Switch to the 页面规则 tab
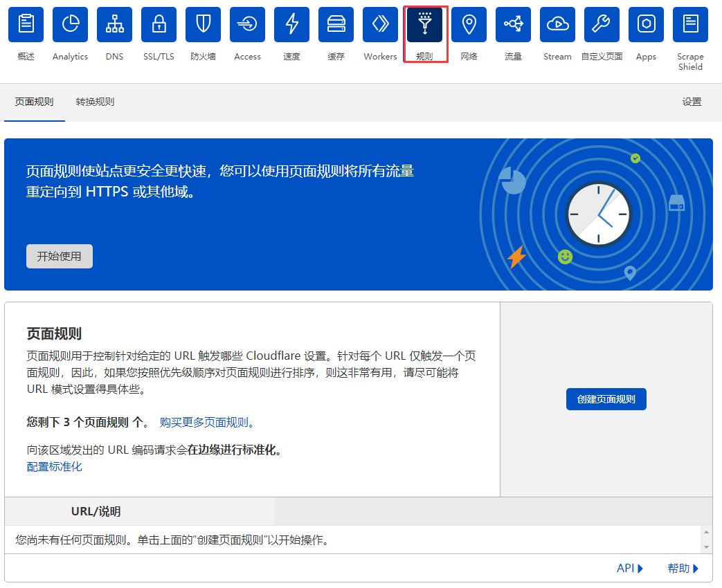This screenshot has width=722, height=588. click(x=34, y=102)
